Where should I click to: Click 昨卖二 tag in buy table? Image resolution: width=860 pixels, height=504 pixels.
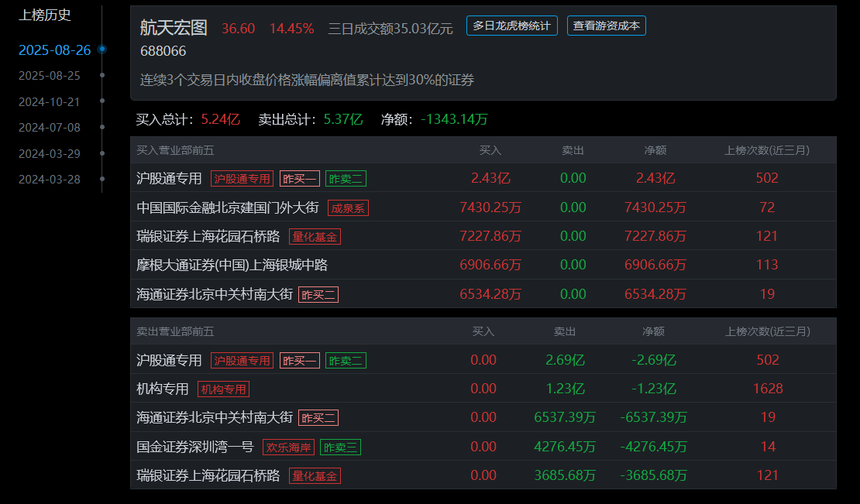coord(346,179)
